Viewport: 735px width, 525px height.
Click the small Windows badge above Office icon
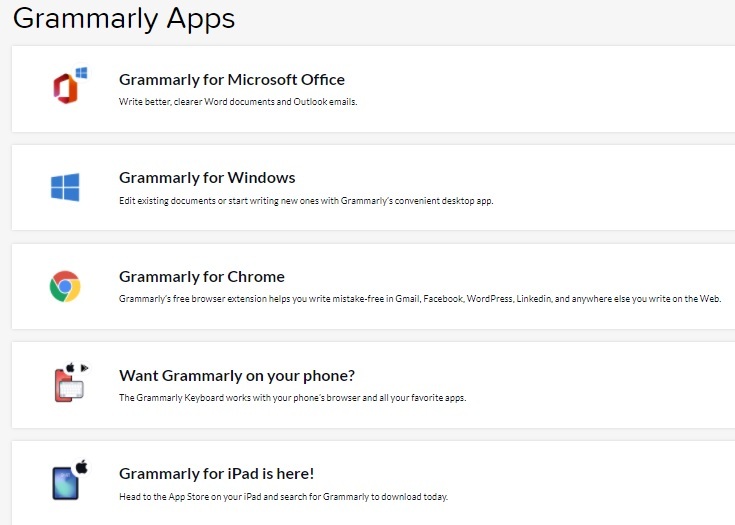click(82, 73)
